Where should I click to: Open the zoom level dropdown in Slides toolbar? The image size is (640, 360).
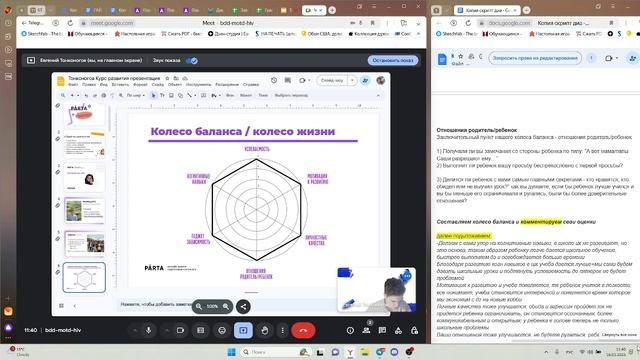pos(136,95)
